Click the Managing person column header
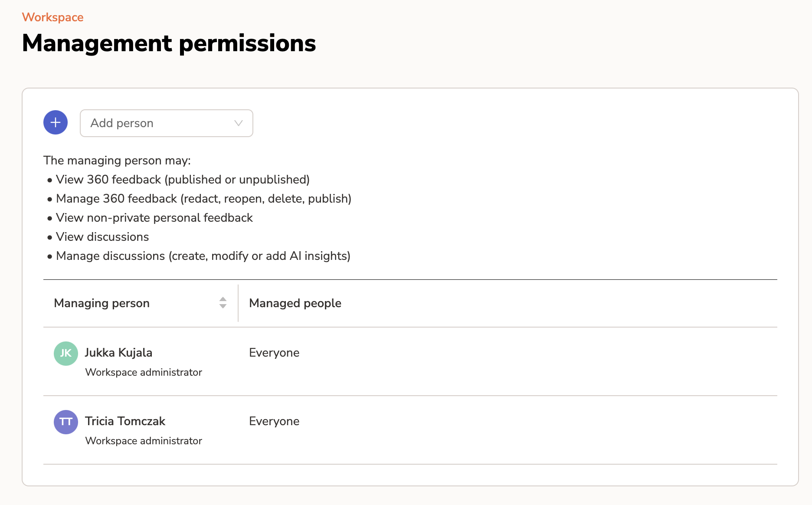This screenshot has width=812, height=505. (x=101, y=303)
